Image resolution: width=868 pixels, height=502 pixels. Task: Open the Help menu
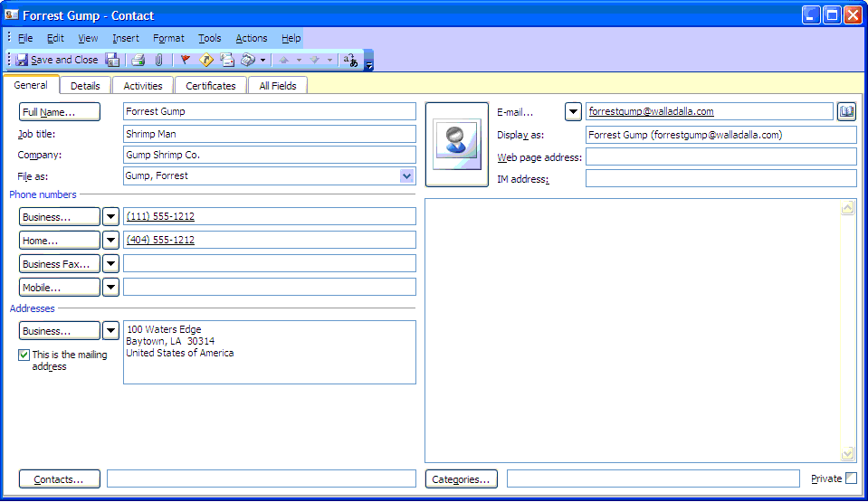291,38
